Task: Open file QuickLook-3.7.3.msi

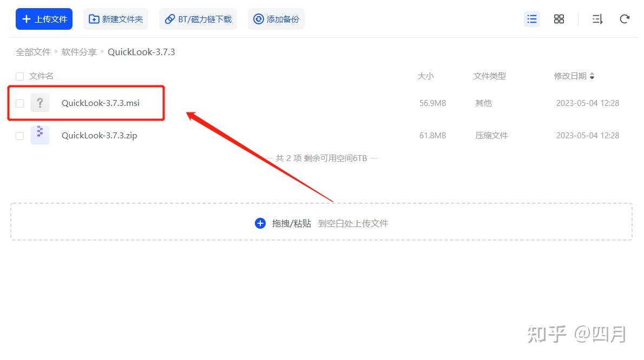Action: 101,103
